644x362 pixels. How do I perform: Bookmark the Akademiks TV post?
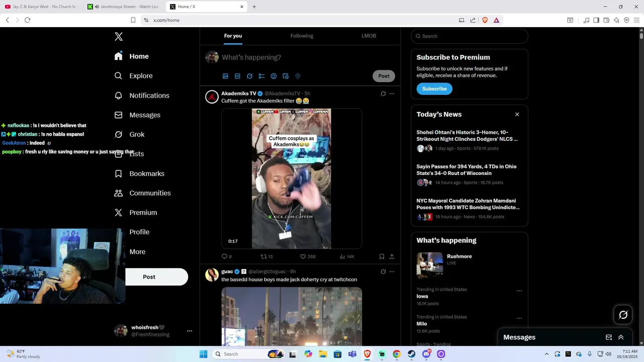pos(382,256)
